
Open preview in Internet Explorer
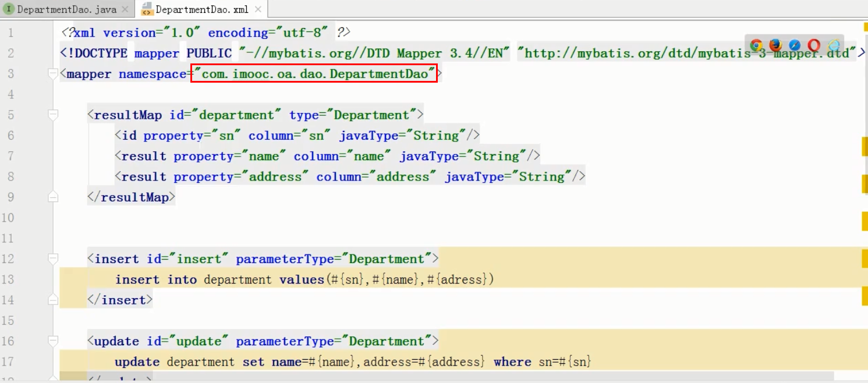point(834,45)
